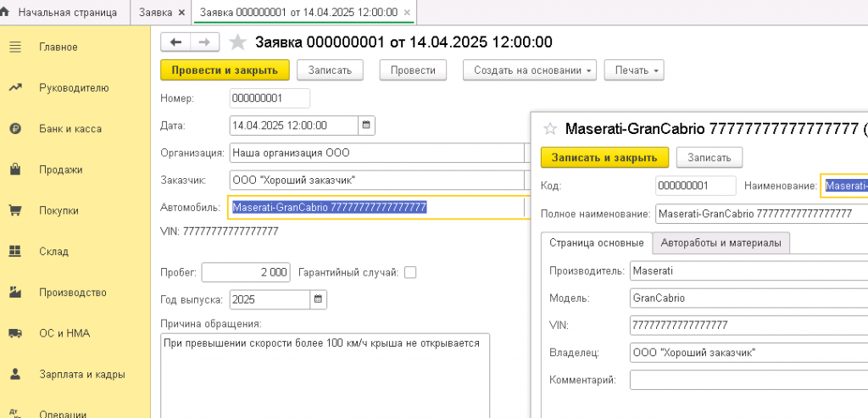The width and height of the screenshot is (868, 418).
Task: Open the Зарплата и кадры section
Action: tap(82, 374)
